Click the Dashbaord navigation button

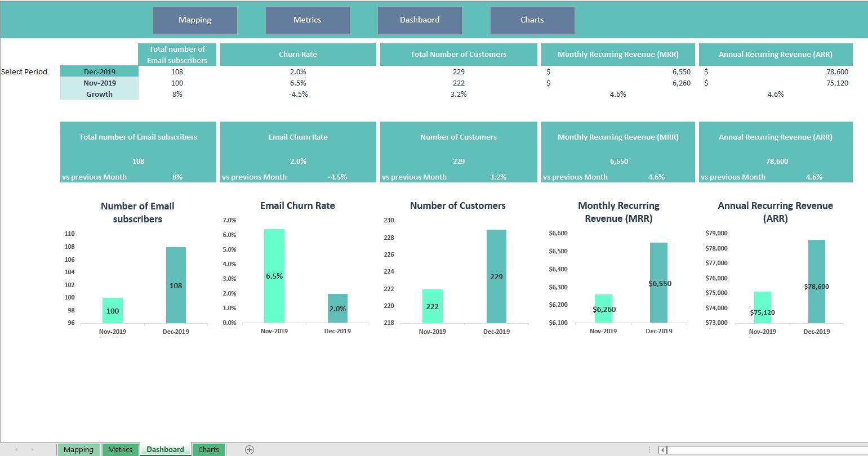(420, 20)
